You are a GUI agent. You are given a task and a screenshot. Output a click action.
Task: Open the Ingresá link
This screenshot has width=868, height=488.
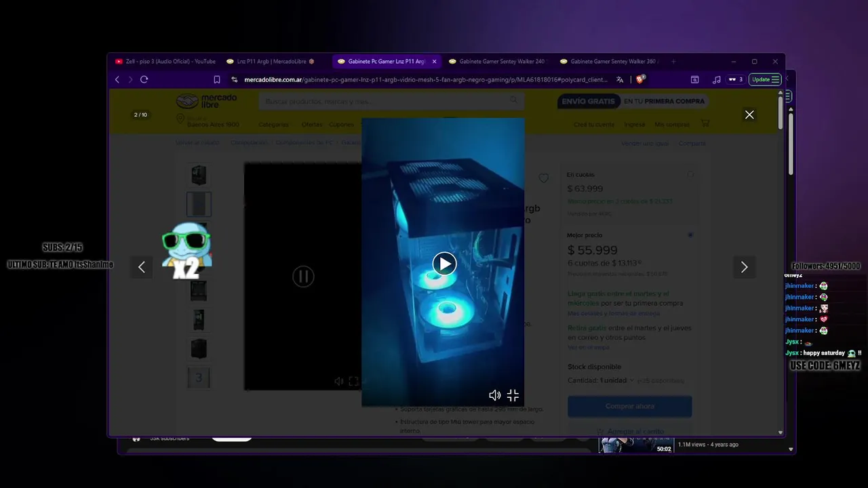point(635,125)
